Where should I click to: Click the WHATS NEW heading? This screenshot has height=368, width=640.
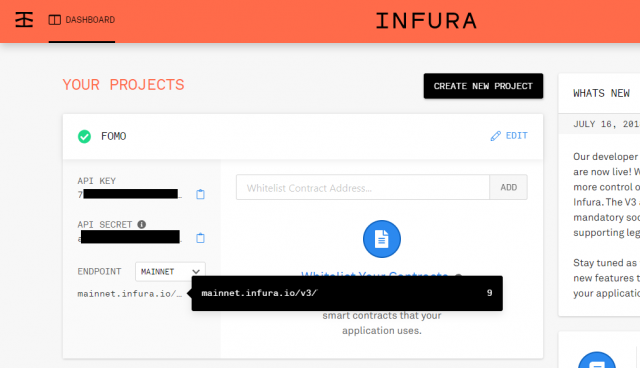[x=601, y=93]
